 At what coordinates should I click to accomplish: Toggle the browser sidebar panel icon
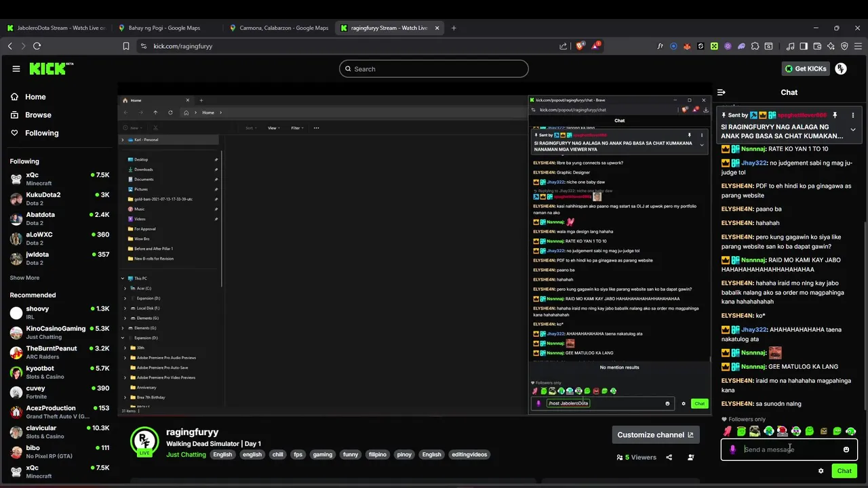(x=804, y=46)
